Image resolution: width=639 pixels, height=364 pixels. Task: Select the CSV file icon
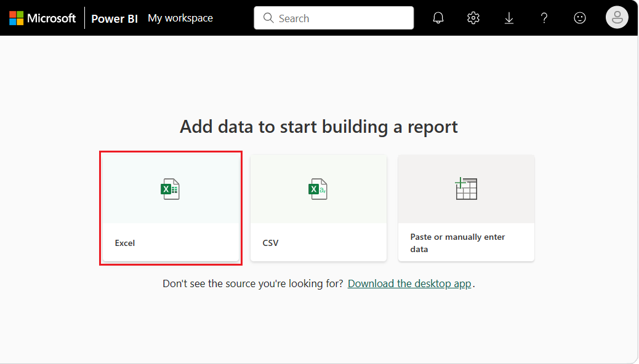point(318,189)
